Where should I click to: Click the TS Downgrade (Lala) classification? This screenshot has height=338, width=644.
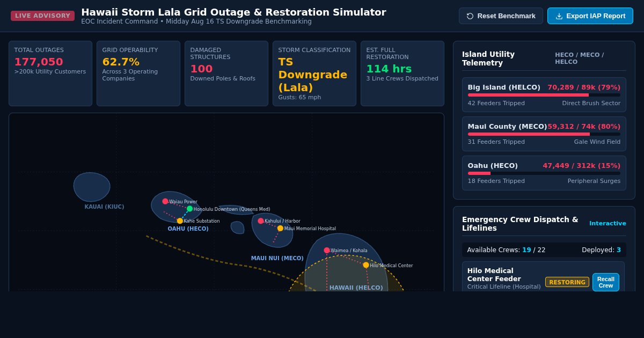point(313,75)
